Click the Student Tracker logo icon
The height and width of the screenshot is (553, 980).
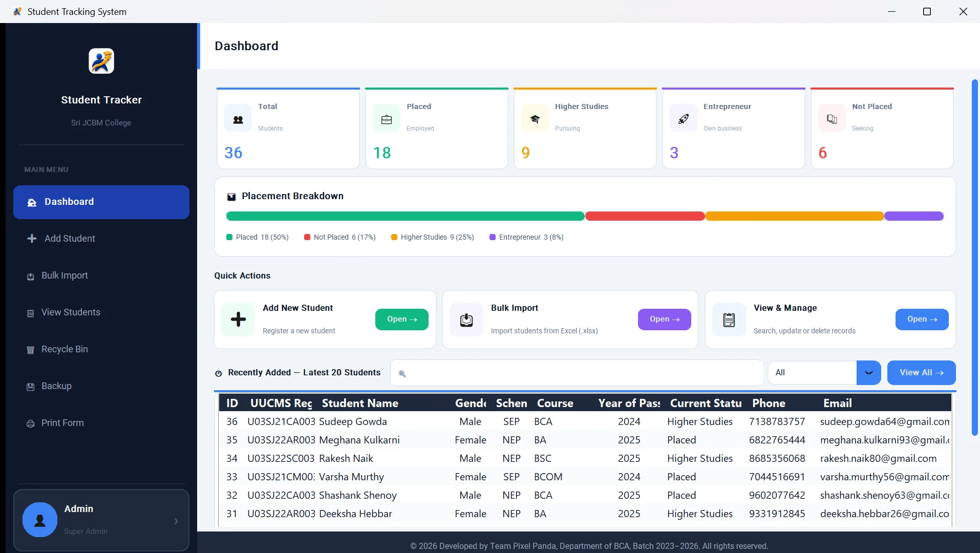tap(101, 61)
